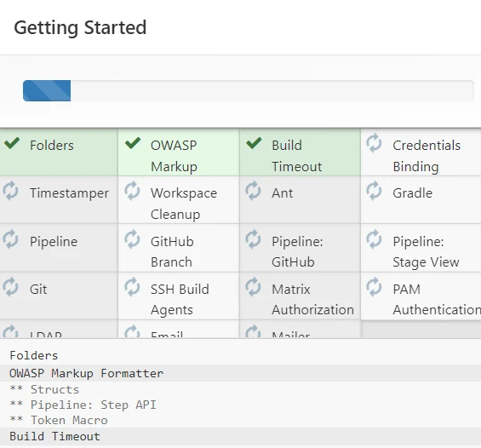Select the OWASP Markup plugin cell

coord(179,152)
